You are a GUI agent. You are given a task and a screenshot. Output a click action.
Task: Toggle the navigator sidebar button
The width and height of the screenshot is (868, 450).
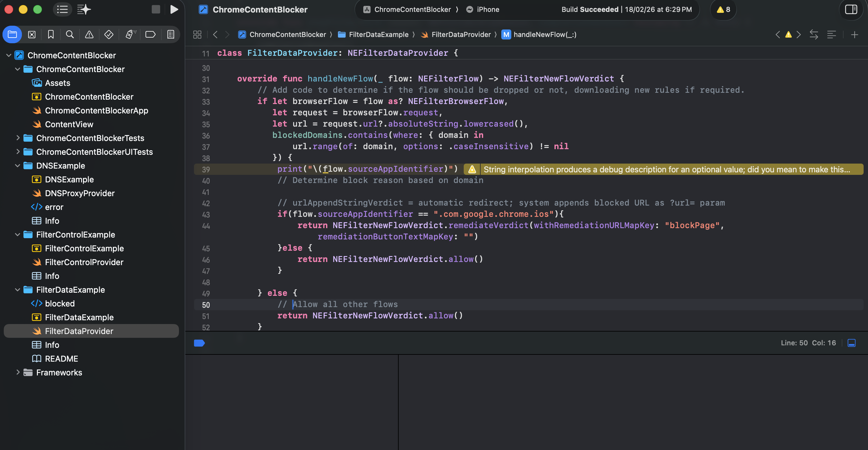[x=62, y=9]
